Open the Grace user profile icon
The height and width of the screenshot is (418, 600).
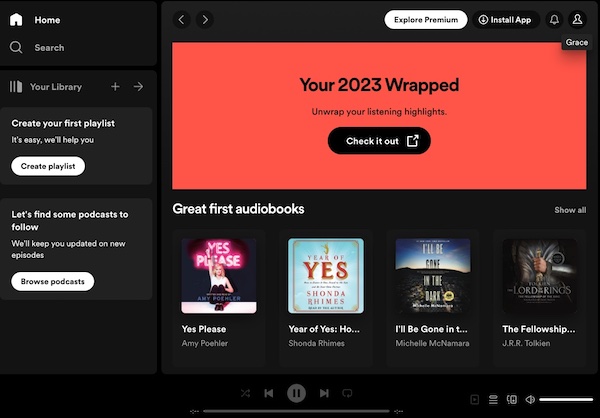click(577, 20)
